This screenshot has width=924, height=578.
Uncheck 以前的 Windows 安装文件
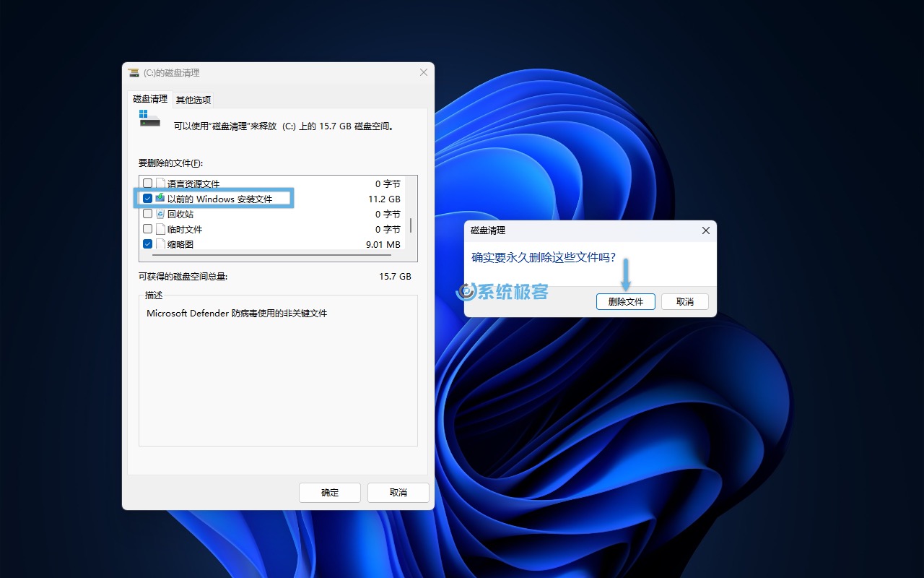(147, 198)
